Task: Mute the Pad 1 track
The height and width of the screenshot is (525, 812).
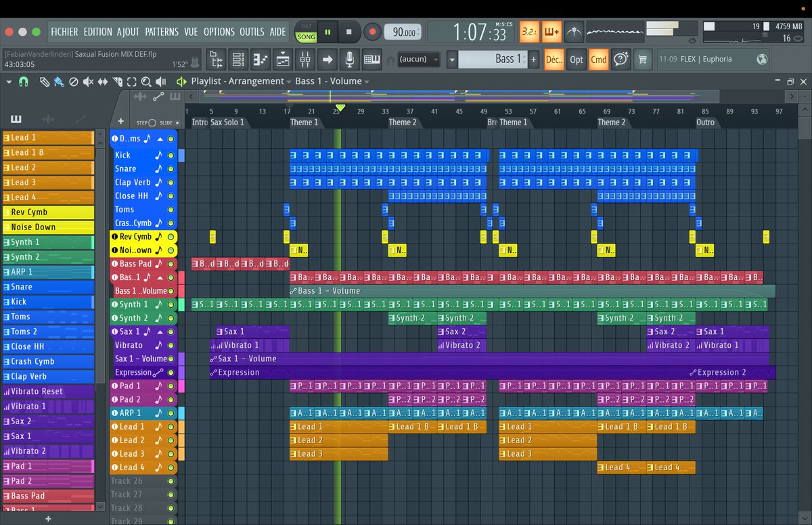Action: pyautogui.click(x=171, y=386)
